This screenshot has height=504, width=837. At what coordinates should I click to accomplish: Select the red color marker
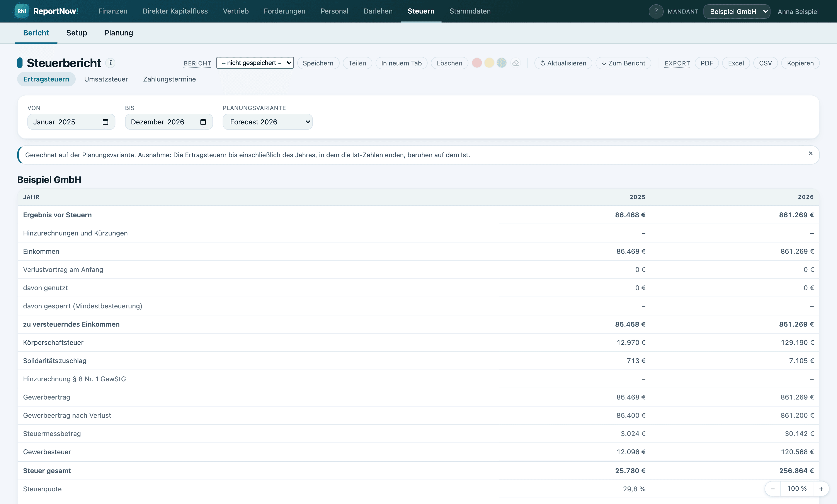476,63
